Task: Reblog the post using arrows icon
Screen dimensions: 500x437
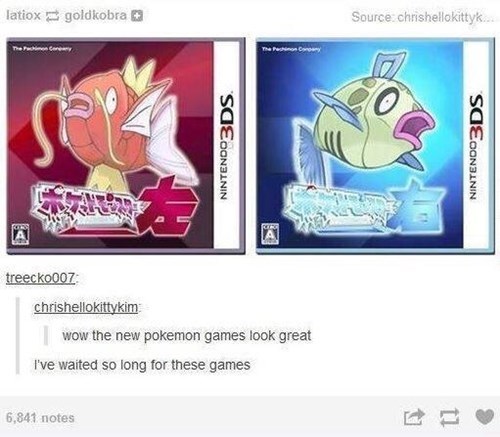Action: click(449, 417)
